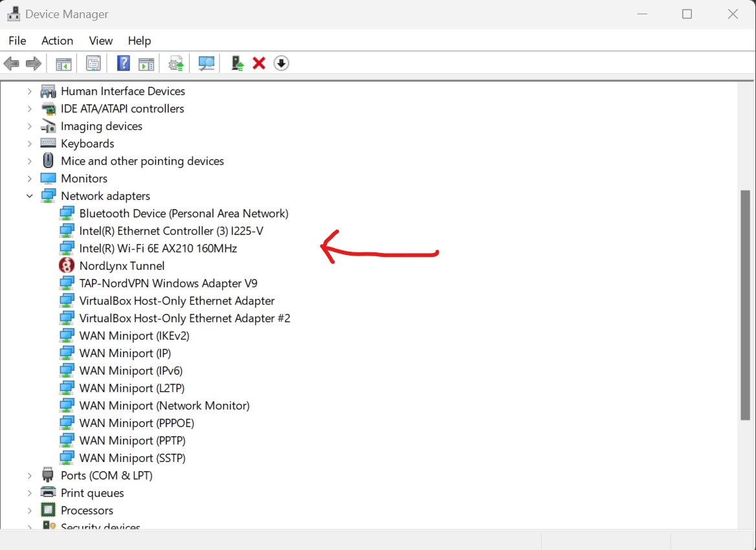Select Intel(R) Wi-Fi 6E AX210 160MHz
This screenshot has height=550, width=756.
click(158, 248)
